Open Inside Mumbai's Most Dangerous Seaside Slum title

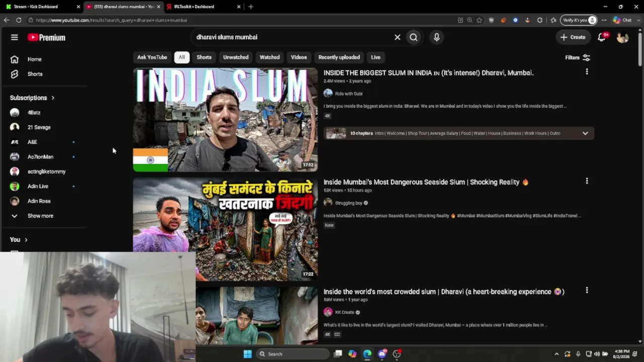point(426,182)
